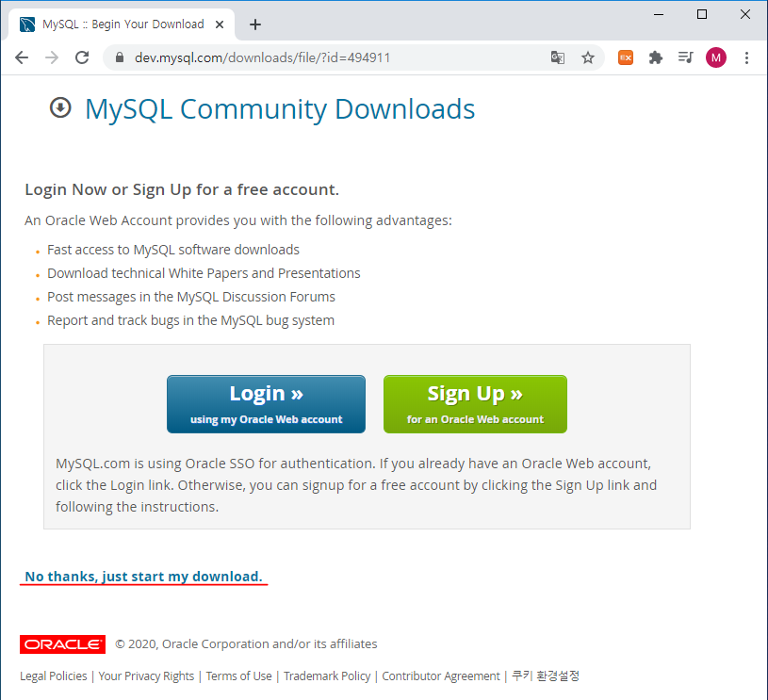Open Legal Policies footer link
768x700 pixels.
click(54, 676)
